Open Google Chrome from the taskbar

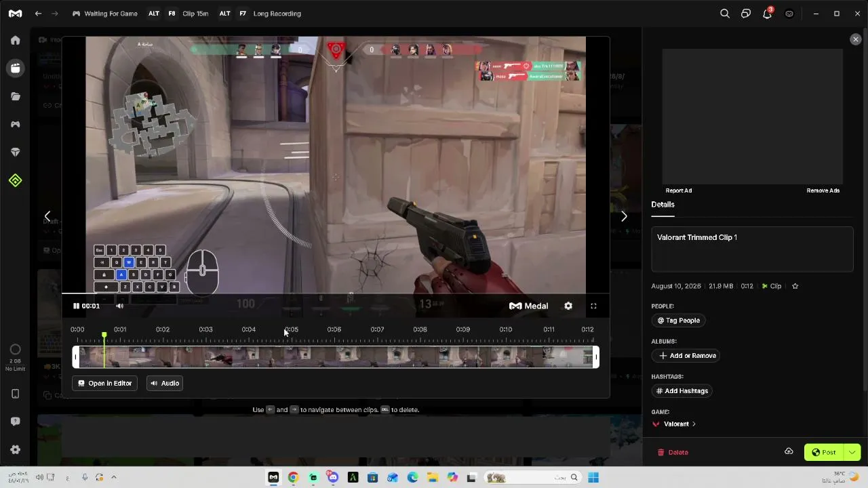coord(293,477)
